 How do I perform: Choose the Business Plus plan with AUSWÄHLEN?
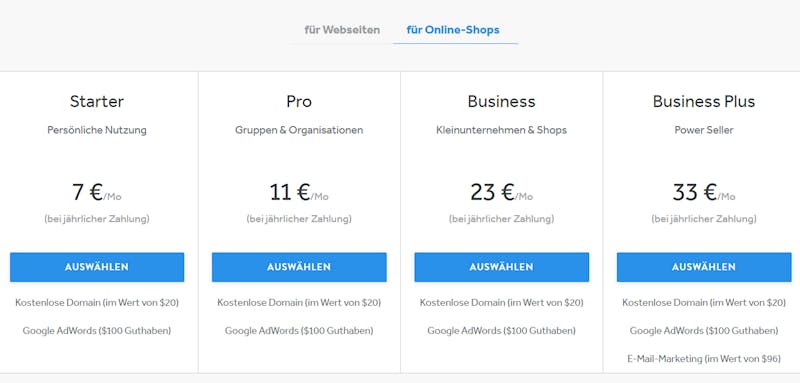(x=704, y=267)
